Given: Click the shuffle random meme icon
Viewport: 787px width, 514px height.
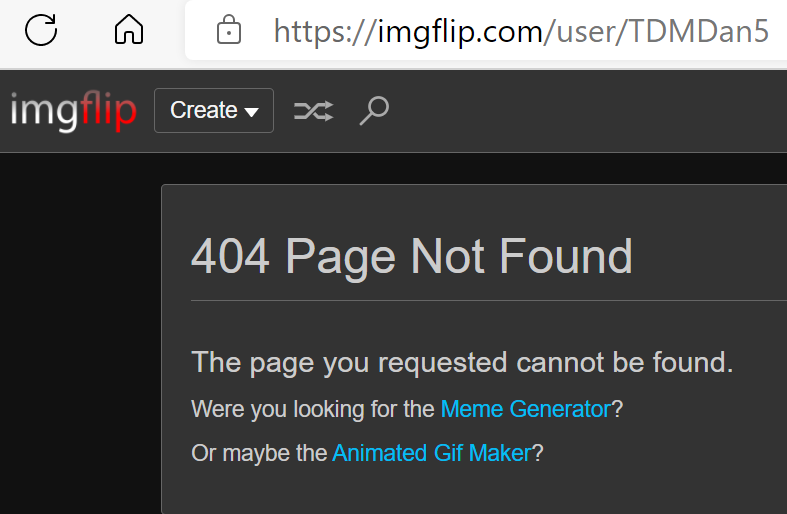Looking at the screenshot, I should [313, 111].
